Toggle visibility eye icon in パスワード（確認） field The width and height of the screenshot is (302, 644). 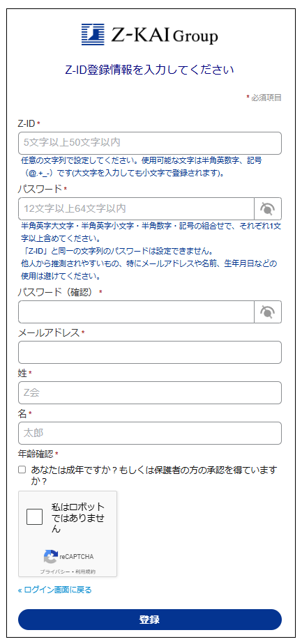pos(268,312)
